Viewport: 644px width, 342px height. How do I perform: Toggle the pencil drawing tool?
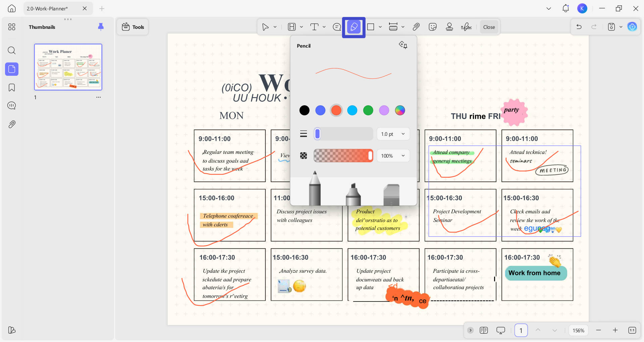coord(354,27)
